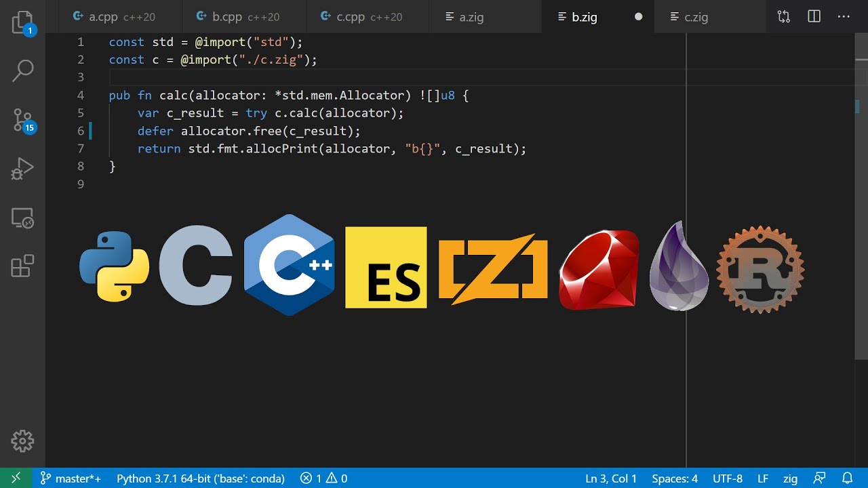Open the Remote Explorer view icon

click(22, 218)
